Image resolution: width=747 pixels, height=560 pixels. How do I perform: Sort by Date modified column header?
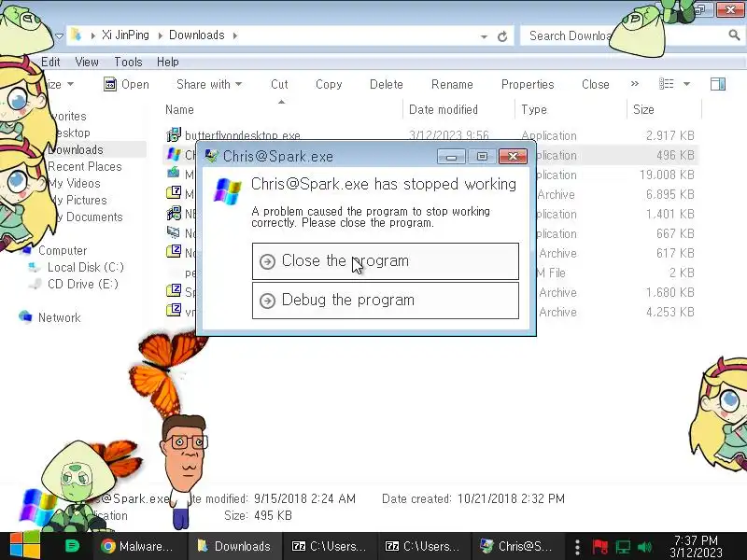[x=443, y=109]
